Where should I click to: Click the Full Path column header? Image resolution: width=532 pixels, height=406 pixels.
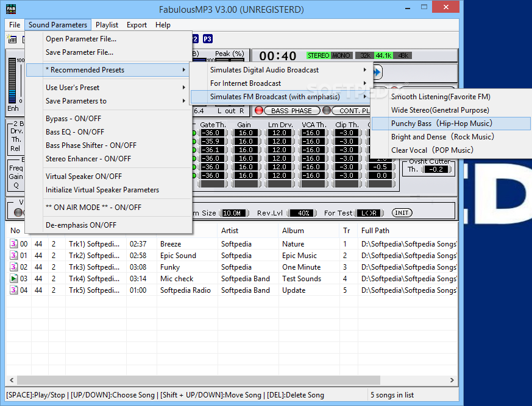408,231
